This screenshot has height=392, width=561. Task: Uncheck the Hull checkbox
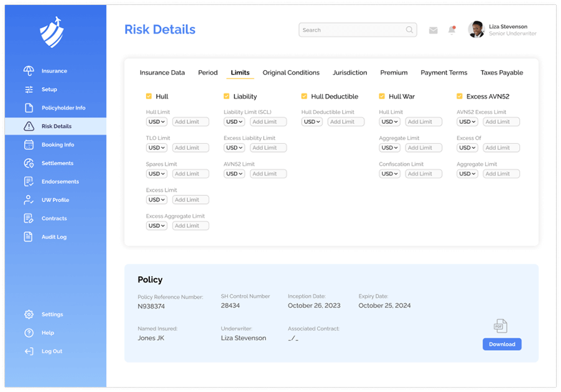149,96
